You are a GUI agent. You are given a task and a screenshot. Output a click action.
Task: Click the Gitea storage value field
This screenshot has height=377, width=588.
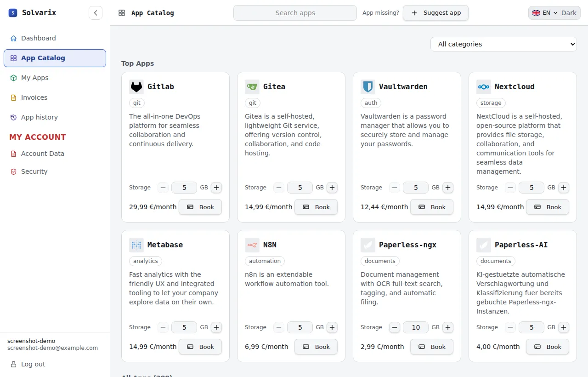[300, 188]
